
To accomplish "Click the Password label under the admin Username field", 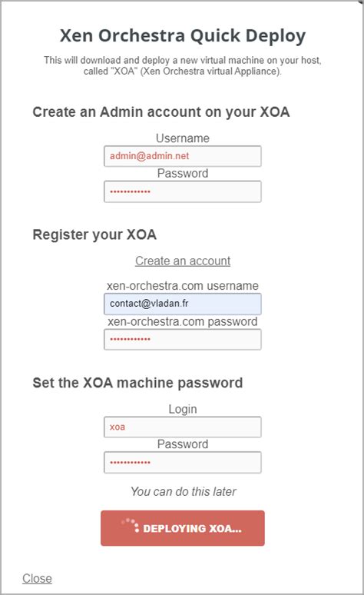I will (183, 174).
